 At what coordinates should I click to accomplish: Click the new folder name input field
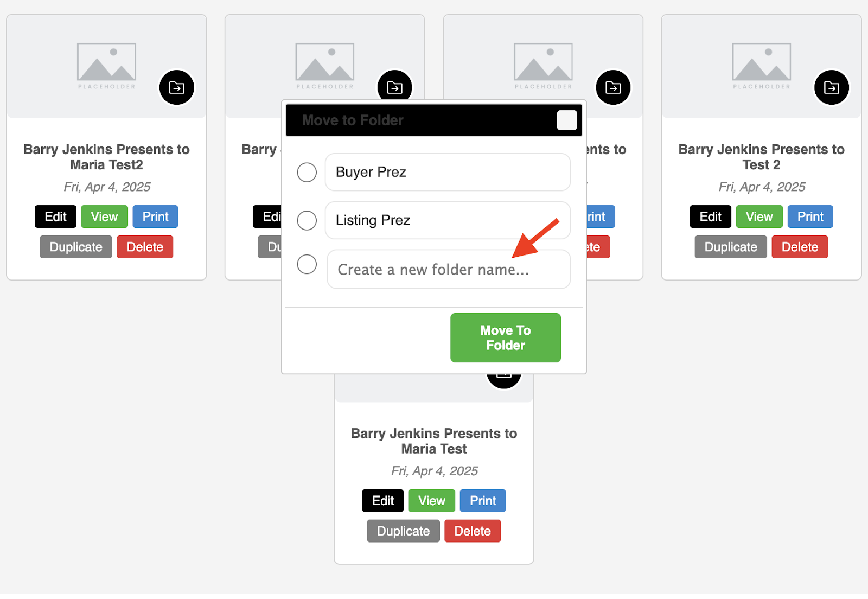coord(449,269)
